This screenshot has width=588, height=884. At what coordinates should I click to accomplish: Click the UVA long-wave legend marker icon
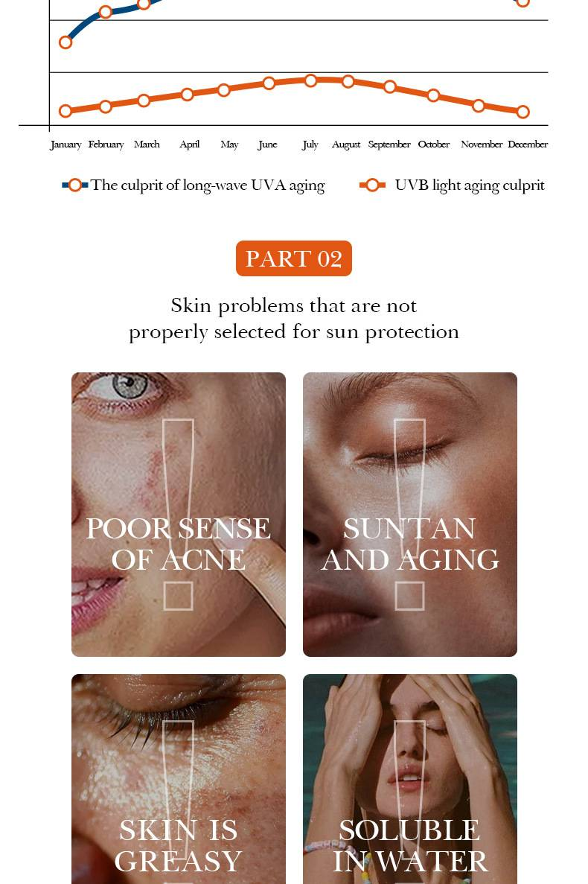click(x=75, y=185)
